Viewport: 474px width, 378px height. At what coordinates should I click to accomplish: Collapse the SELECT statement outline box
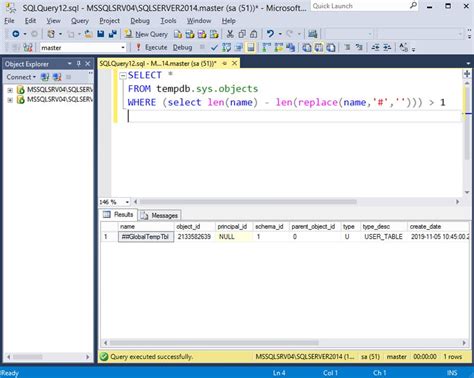click(123, 76)
